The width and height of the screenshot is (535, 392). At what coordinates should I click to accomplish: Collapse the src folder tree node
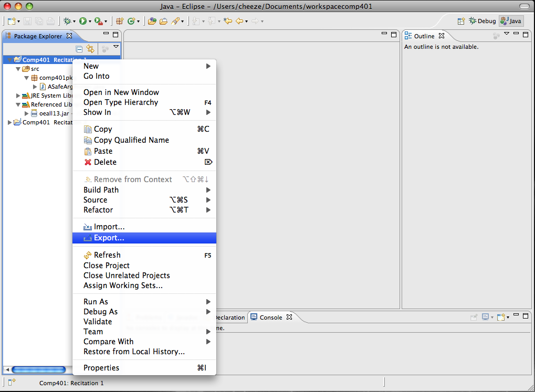(x=18, y=69)
